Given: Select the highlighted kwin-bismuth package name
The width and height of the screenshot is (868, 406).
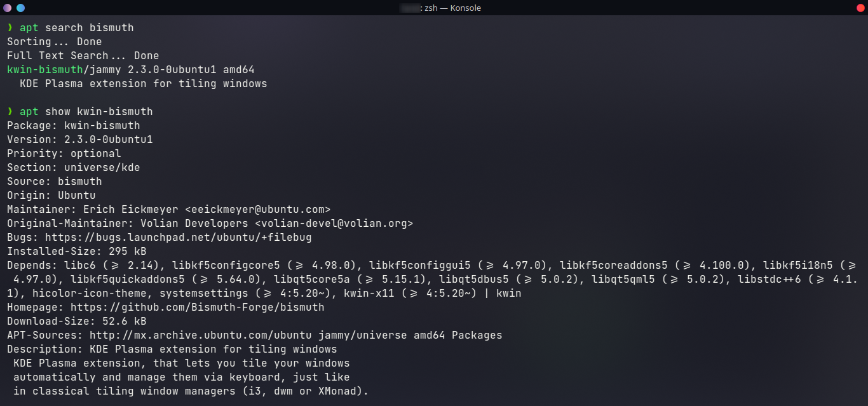Looking at the screenshot, I should click(x=44, y=69).
